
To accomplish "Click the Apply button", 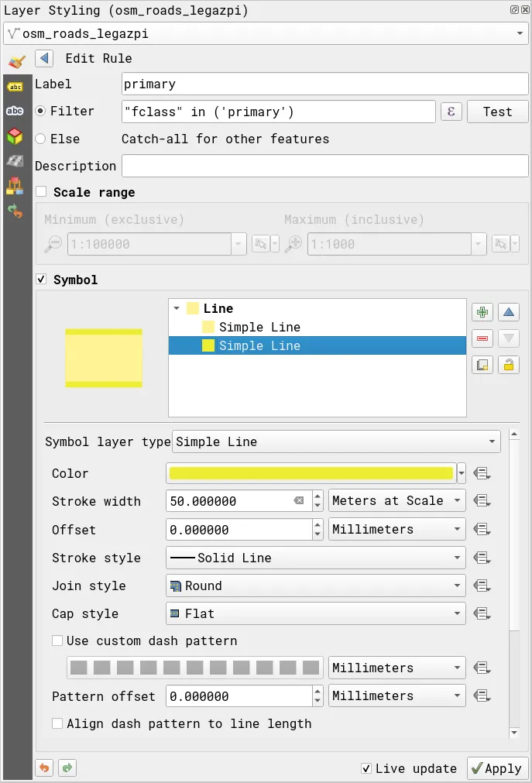I will (497, 768).
